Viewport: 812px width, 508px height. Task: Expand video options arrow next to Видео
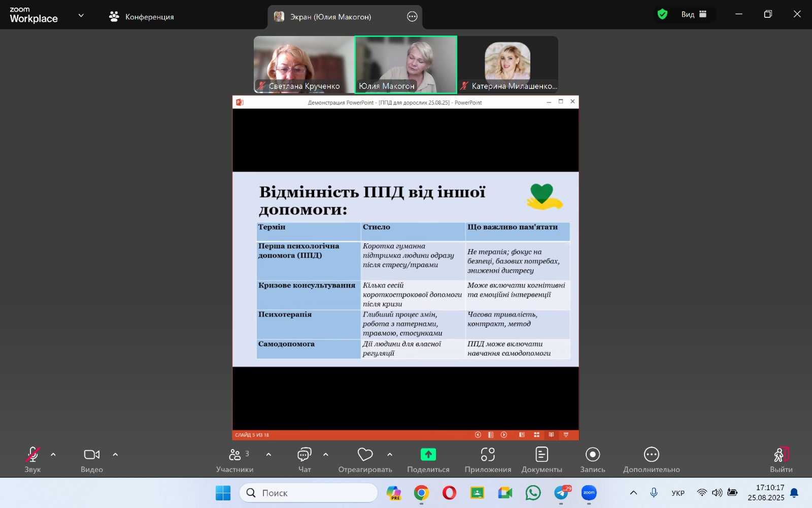point(115,455)
